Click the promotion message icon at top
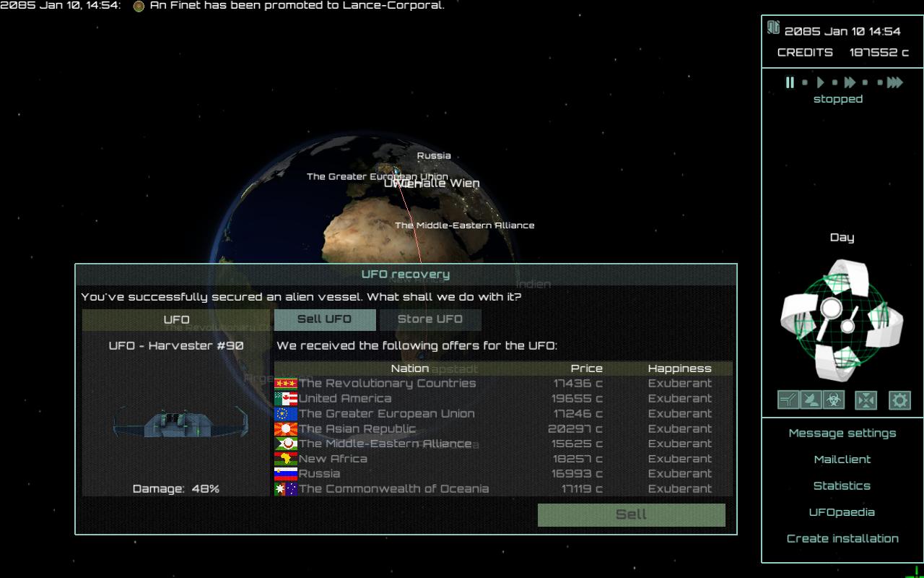This screenshot has width=924, height=578. 139,6
